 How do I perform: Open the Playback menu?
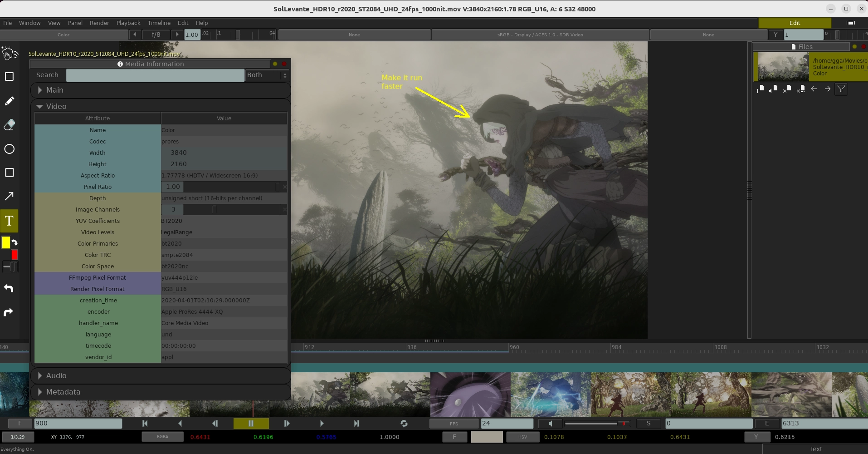click(128, 23)
